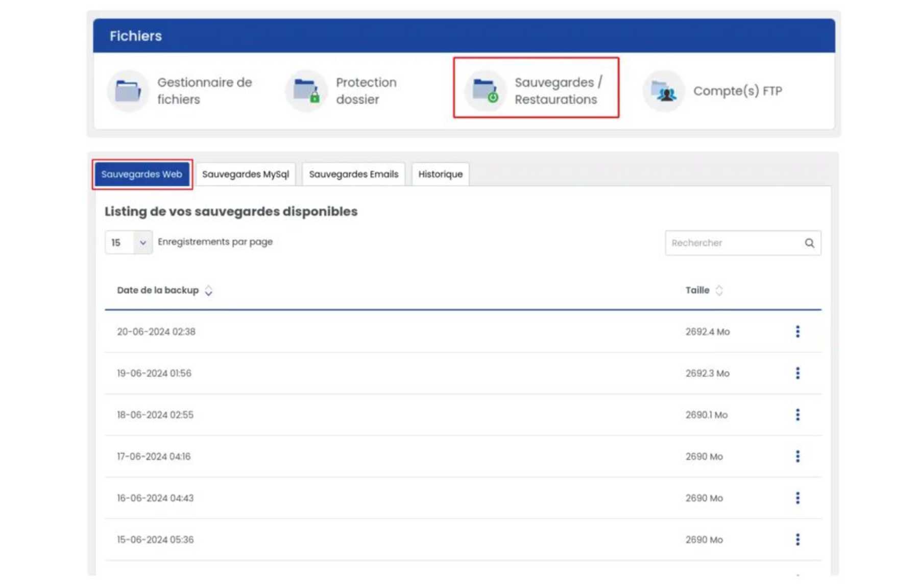Open actions menu for 19-06-2024 01:56 backup
The image size is (919, 588).
(797, 373)
